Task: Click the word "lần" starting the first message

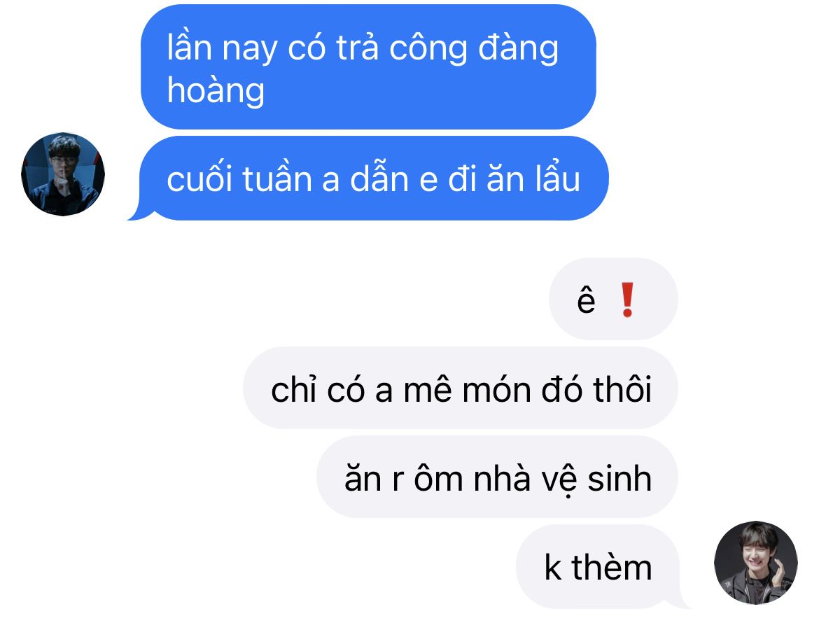Action: pos(189,47)
